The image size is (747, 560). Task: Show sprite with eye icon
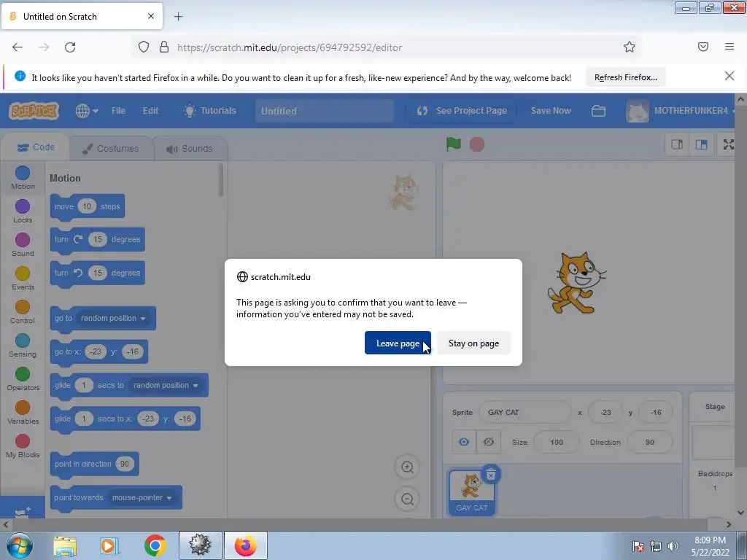[x=463, y=442]
